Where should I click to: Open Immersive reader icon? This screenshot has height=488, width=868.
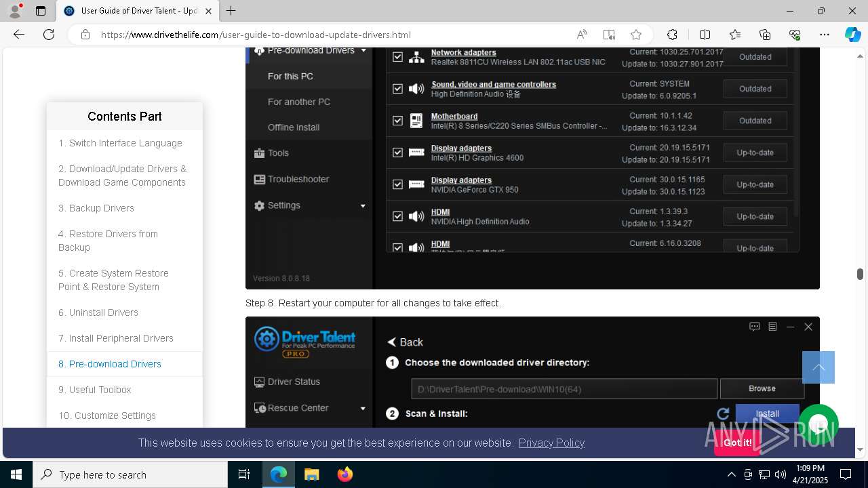pyautogui.click(x=609, y=35)
